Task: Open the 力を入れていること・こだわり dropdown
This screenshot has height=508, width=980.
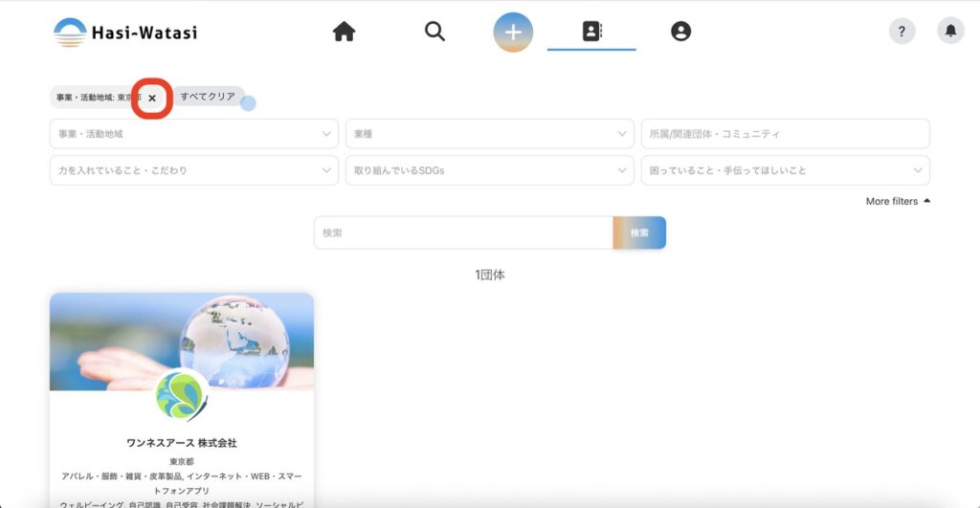Action: coord(193,170)
